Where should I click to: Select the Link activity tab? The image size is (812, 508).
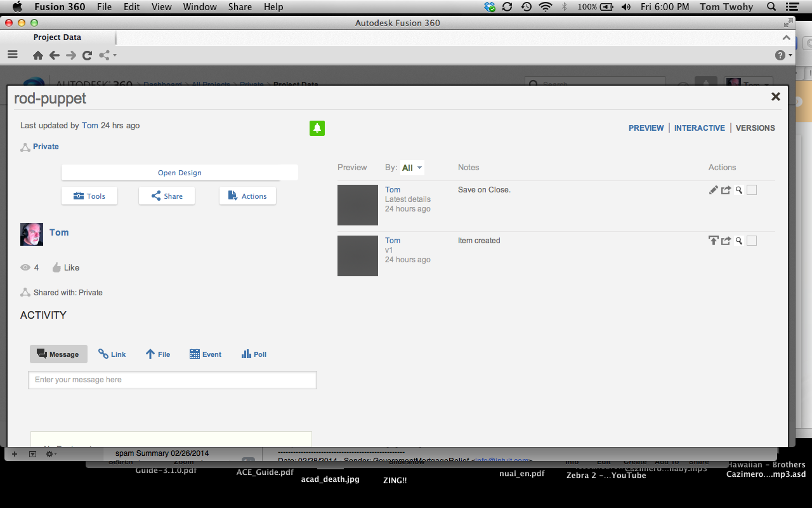click(112, 354)
